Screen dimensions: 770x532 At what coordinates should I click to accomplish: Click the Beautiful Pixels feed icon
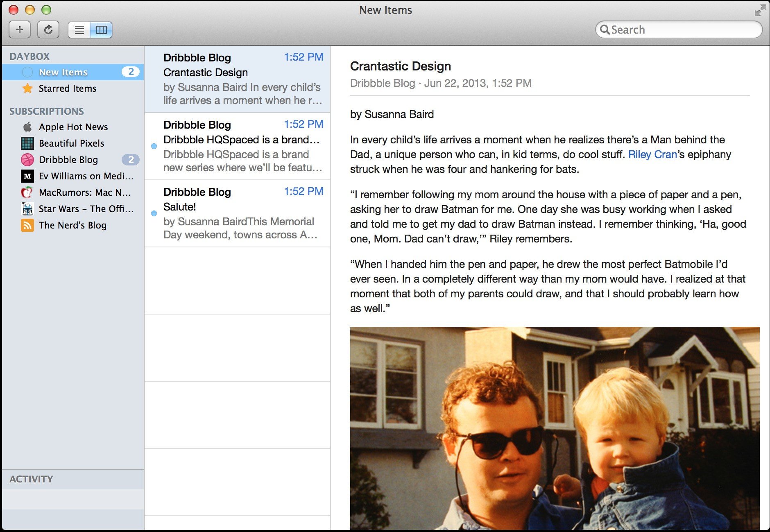(27, 143)
